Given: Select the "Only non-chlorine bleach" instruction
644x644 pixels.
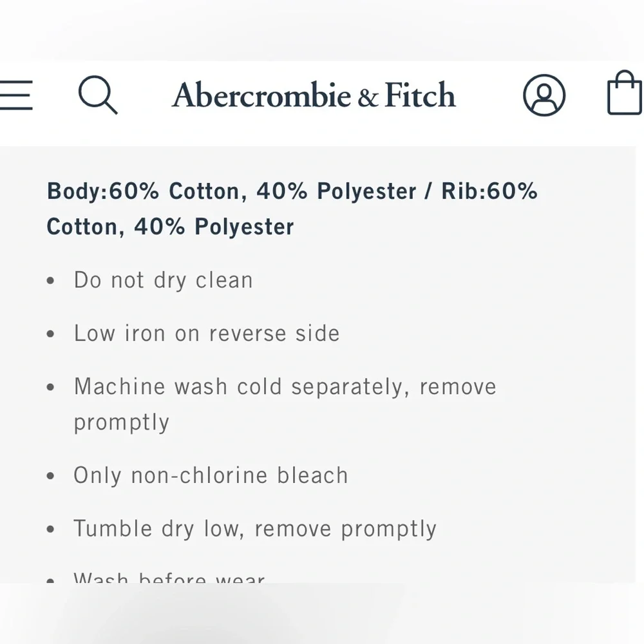Looking at the screenshot, I should pyautogui.click(x=211, y=475).
